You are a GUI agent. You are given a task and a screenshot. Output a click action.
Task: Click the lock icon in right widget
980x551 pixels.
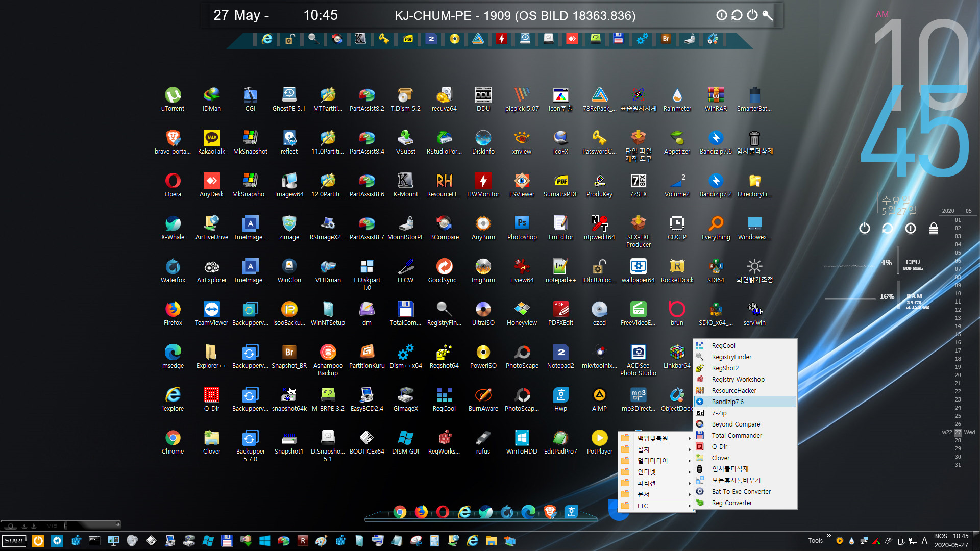tap(934, 228)
